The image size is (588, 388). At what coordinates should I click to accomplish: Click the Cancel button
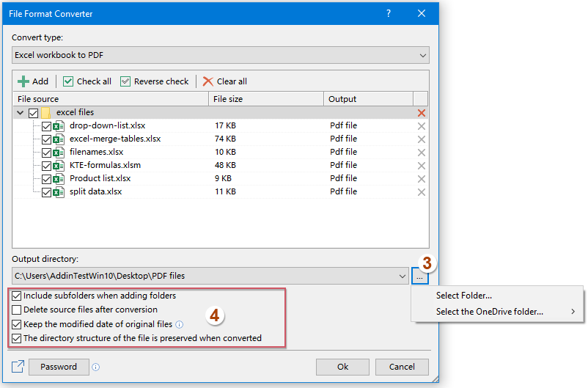[x=402, y=367]
